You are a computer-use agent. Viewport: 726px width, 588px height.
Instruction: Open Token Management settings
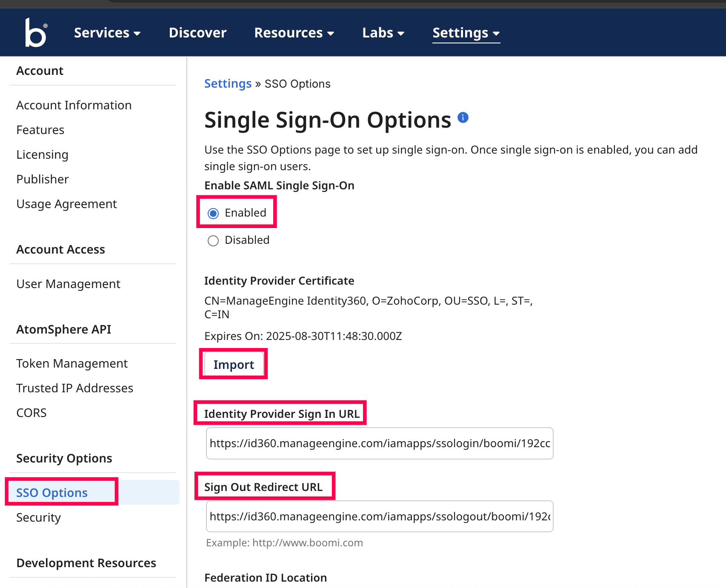(71, 363)
